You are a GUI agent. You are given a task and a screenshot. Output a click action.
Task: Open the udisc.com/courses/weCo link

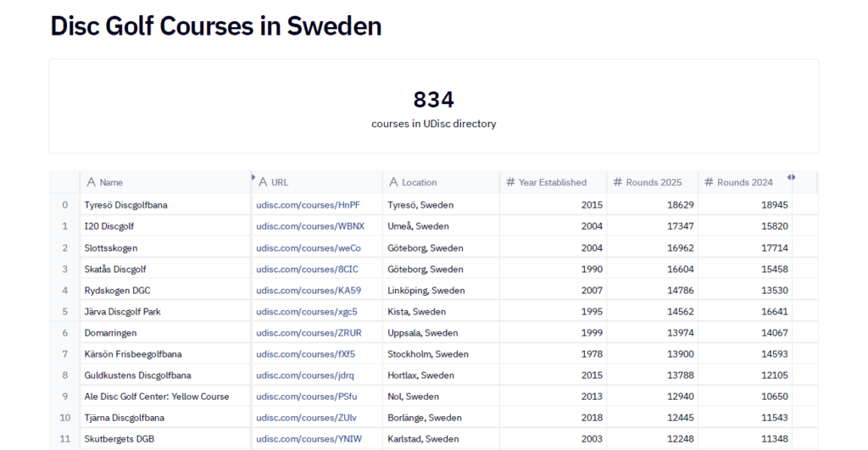click(x=308, y=247)
